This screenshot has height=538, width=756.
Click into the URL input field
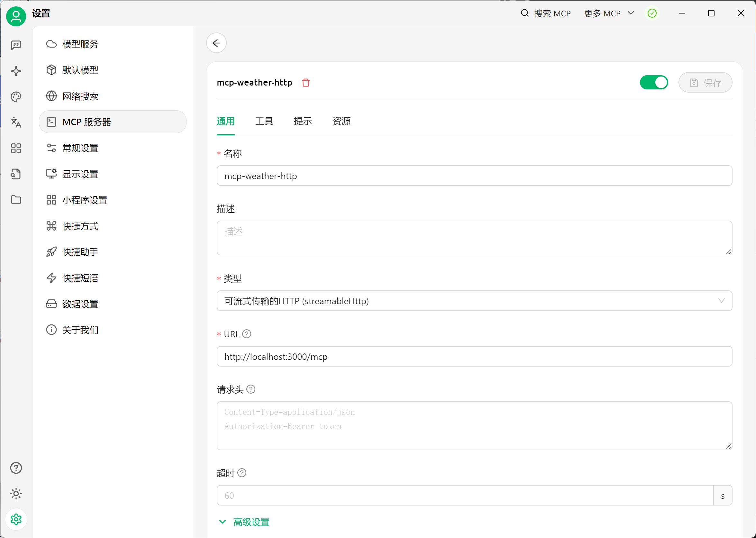[474, 356]
